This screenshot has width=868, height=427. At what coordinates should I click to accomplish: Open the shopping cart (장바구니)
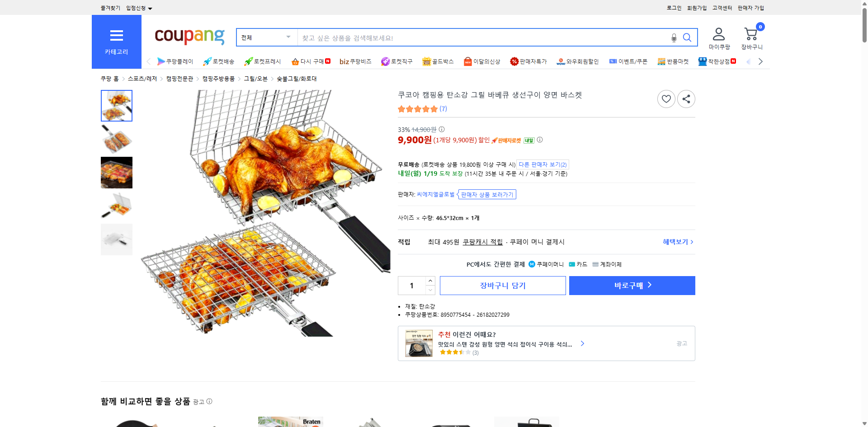750,33
